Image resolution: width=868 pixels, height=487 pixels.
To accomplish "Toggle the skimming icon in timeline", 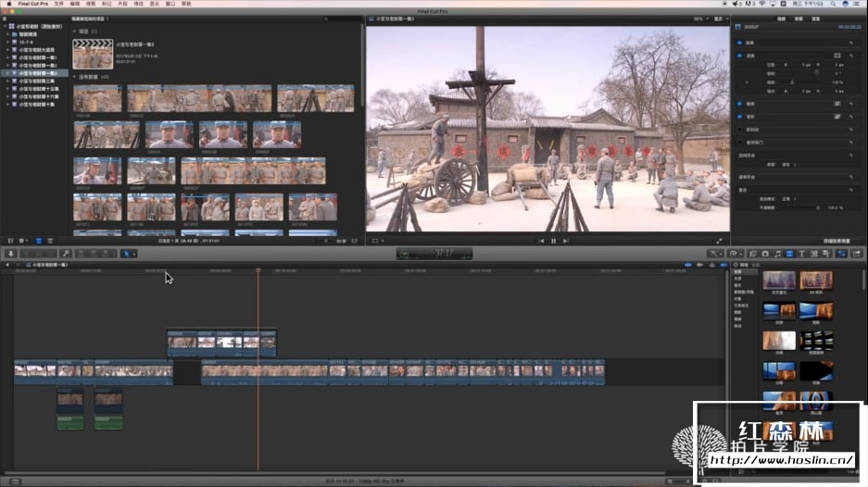I will 688,265.
